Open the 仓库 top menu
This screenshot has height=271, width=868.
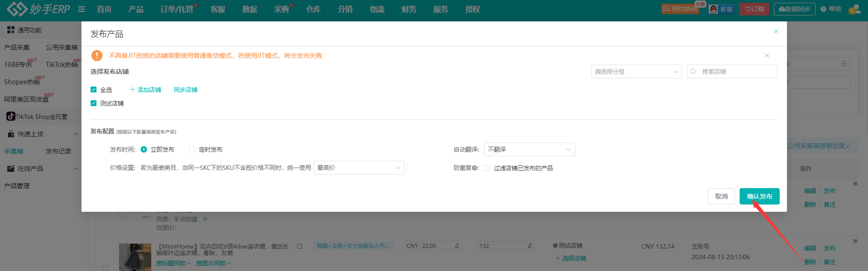[x=313, y=9]
